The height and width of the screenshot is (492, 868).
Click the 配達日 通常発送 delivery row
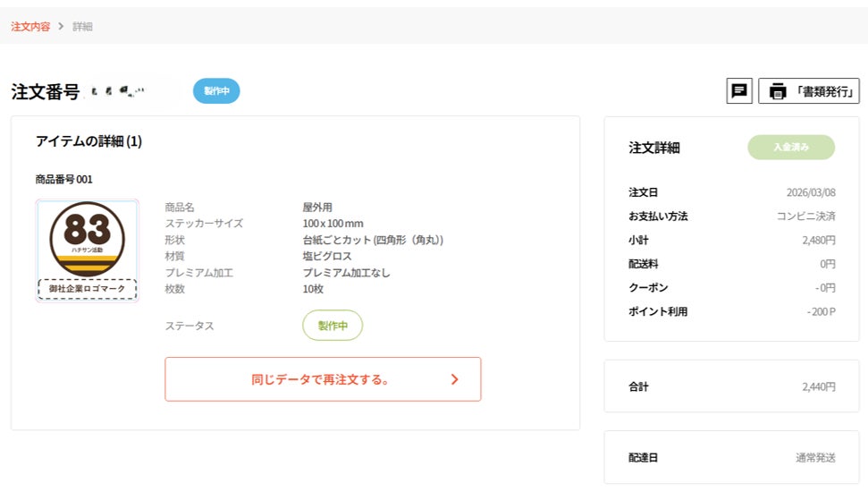click(731, 457)
